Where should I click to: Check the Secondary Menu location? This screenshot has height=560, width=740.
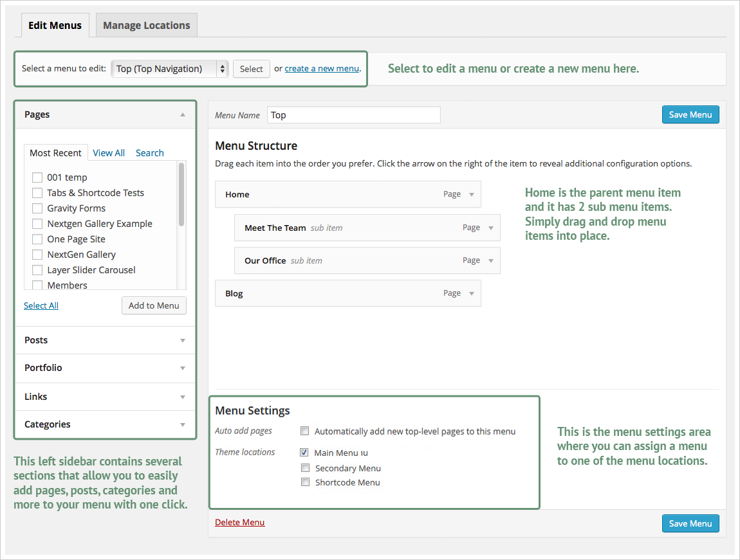tap(305, 468)
